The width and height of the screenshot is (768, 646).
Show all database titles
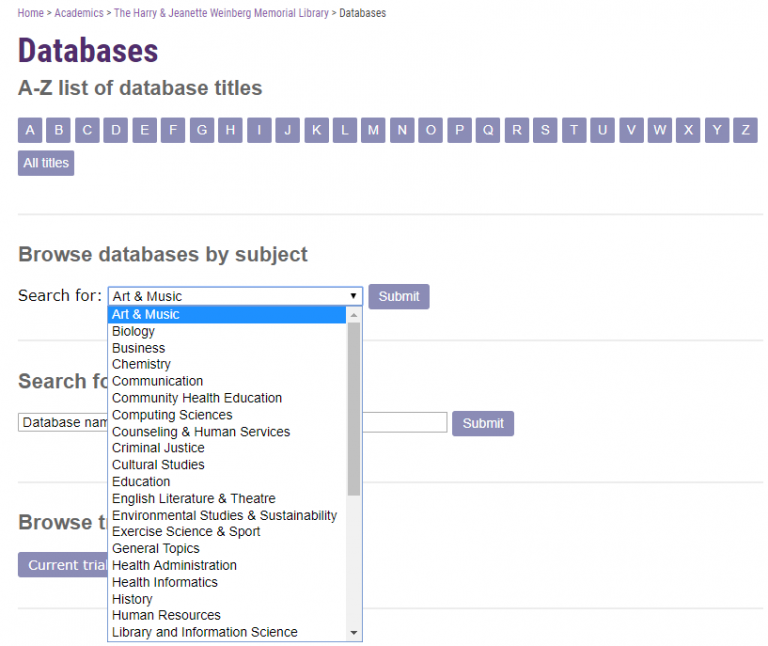46,163
